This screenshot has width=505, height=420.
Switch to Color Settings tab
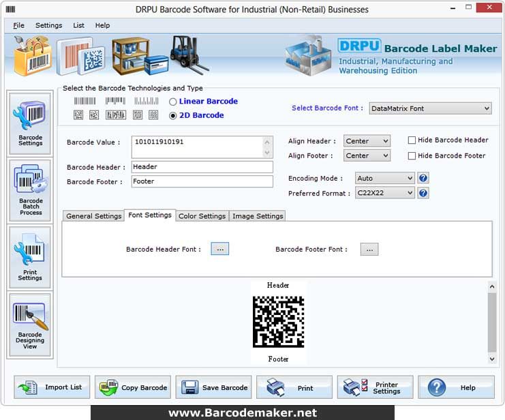coord(202,216)
